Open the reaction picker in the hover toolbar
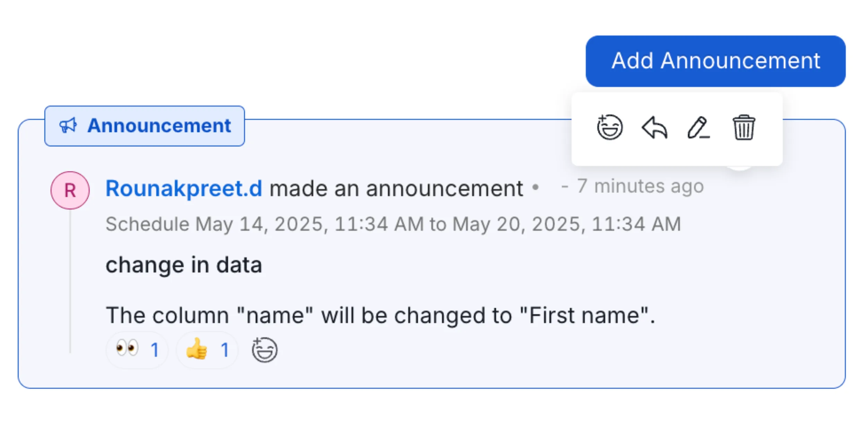This screenshot has height=426, width=868. pyautogui.click(x=610, y=127)
